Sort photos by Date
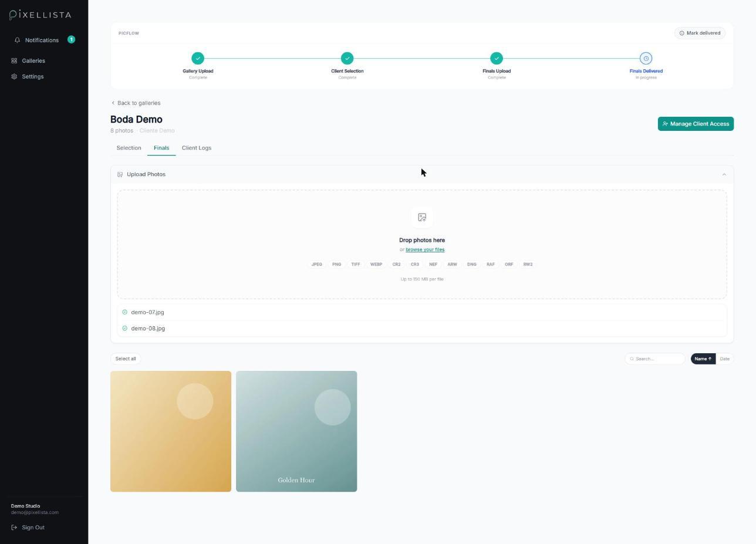Image resolution: width=756 pixels, height=544 pixels. [x=724, y=359]
